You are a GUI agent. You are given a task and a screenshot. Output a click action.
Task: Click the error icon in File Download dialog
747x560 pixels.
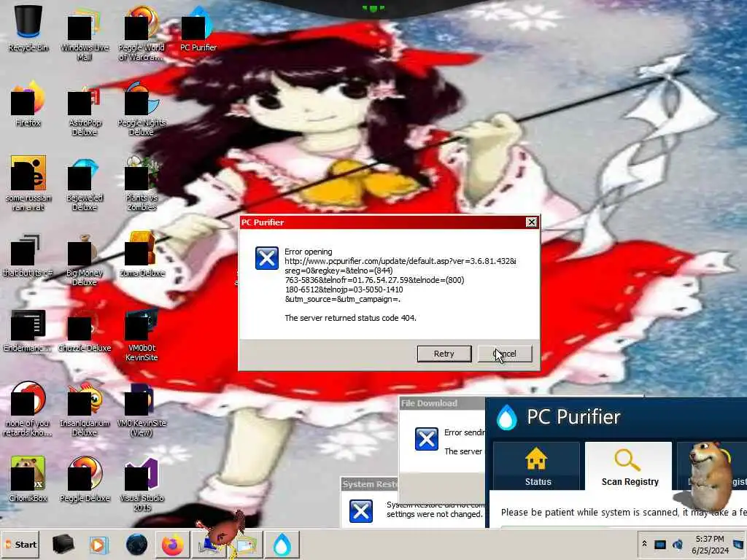426,439
